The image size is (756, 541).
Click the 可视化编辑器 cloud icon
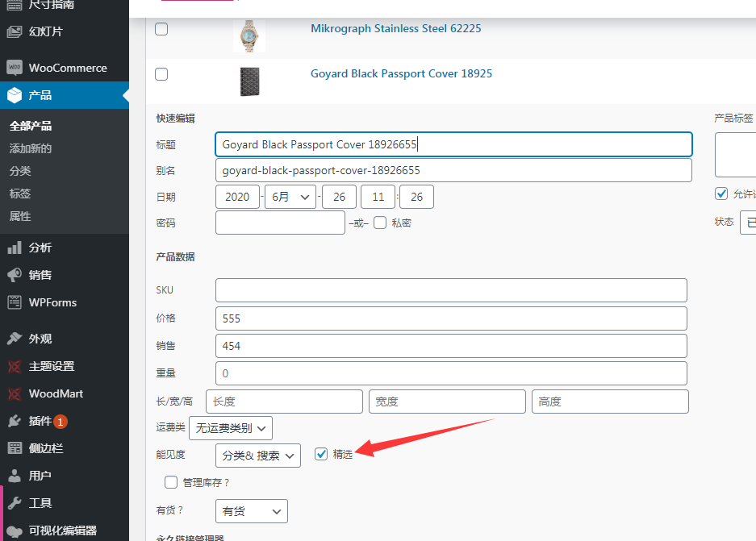[15, 531]
